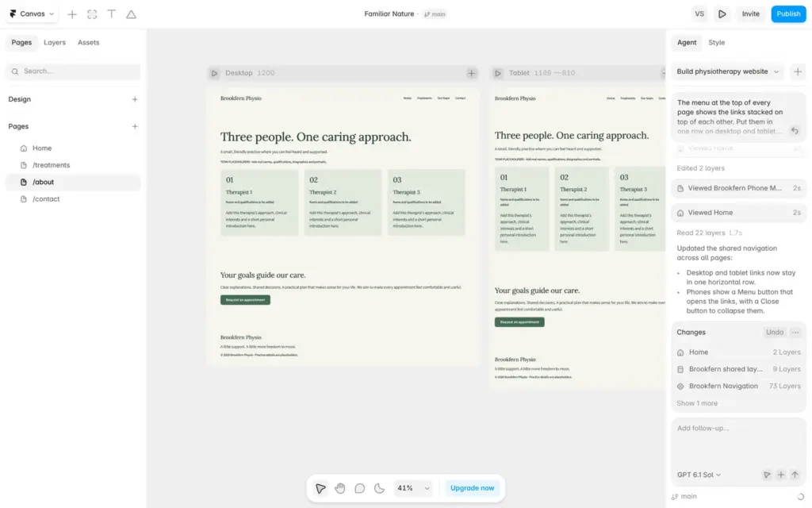Viewport: 812px width, 508px height.
Task: Click the Tablet breakpoint label
Action: click(x=542, y=73)
